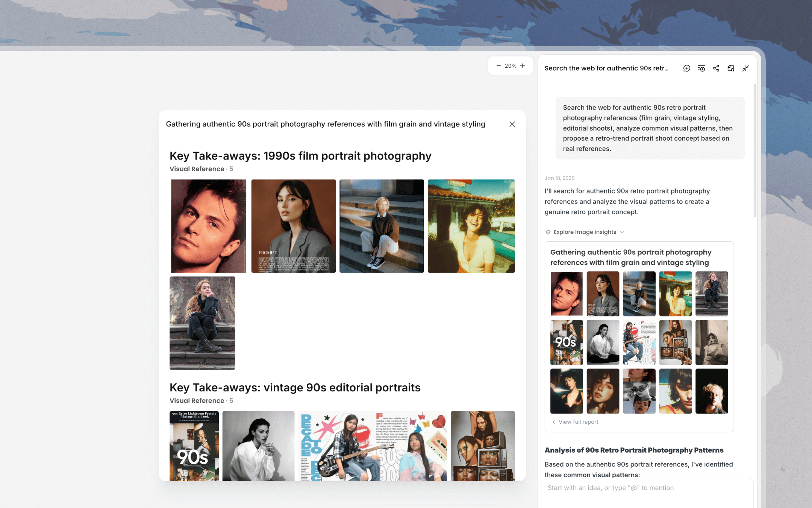Viewport: 812px width, 508px height.
Task: Expand the Explore Image insights dropdown
Action: tap(622, 232)
